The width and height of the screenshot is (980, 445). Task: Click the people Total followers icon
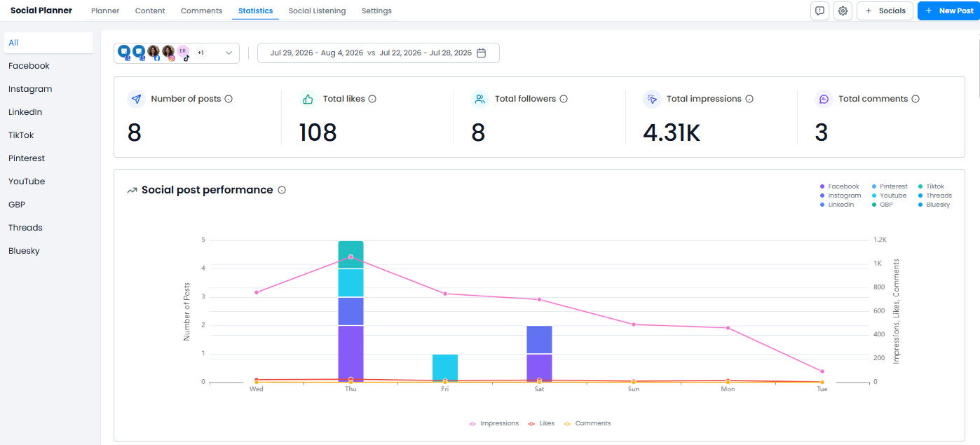(480, 99)
